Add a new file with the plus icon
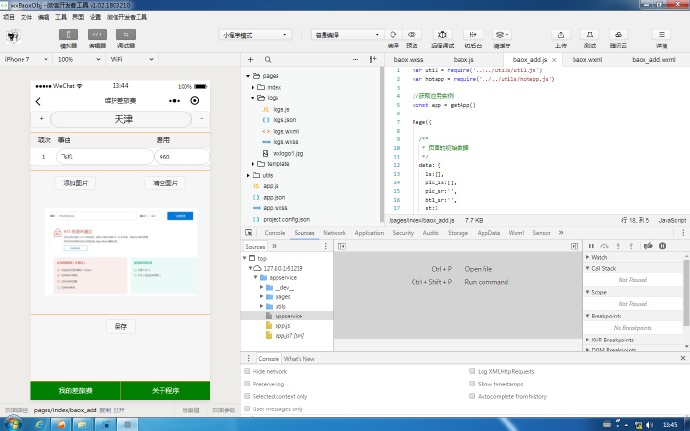 coord(250,59)
